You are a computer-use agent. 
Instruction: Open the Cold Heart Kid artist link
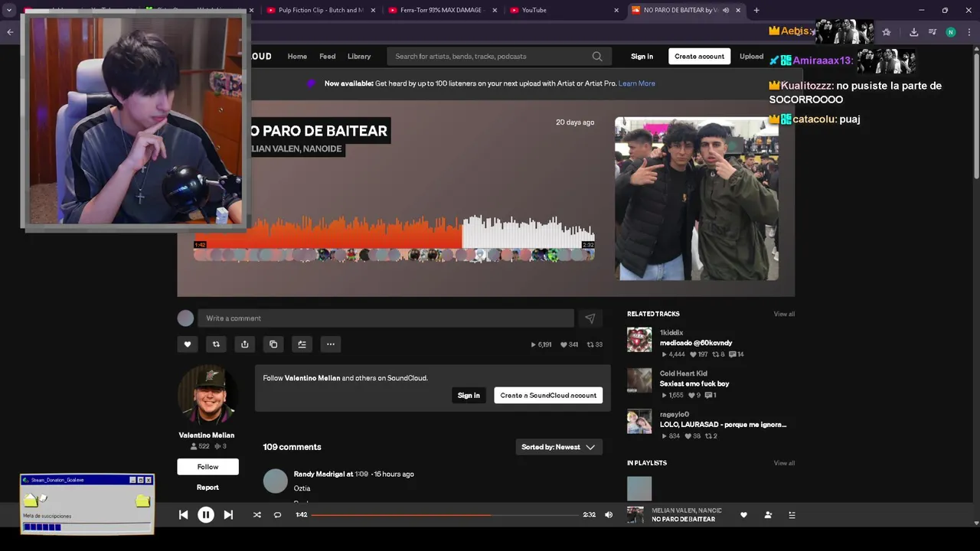click(x=684, y=373)
